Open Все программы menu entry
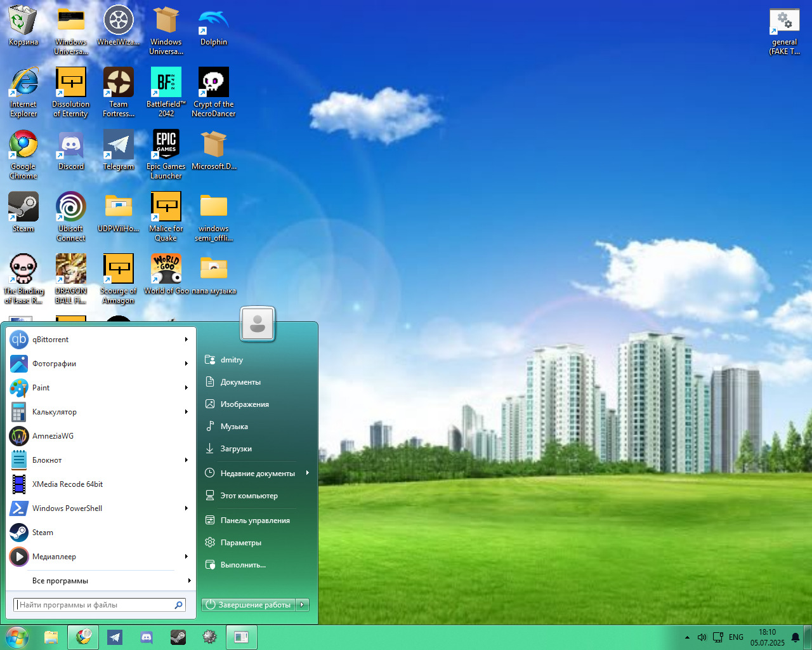The width and height of the screenshot is (812, 650). [60, 581]
